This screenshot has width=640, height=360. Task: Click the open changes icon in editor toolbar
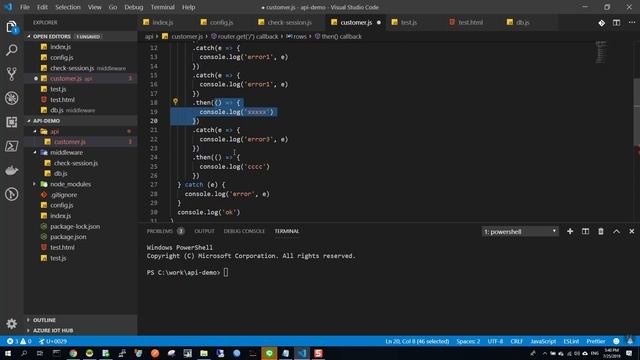pos(601,23)
